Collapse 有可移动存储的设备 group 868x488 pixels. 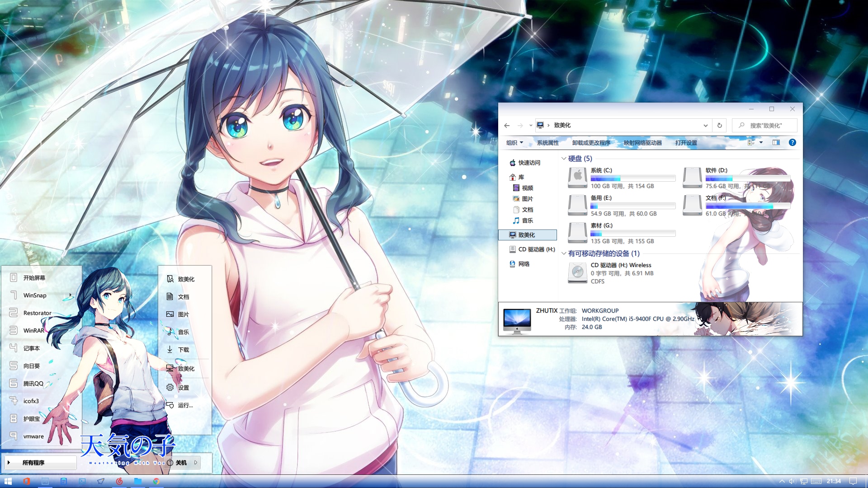coord(564,253)
